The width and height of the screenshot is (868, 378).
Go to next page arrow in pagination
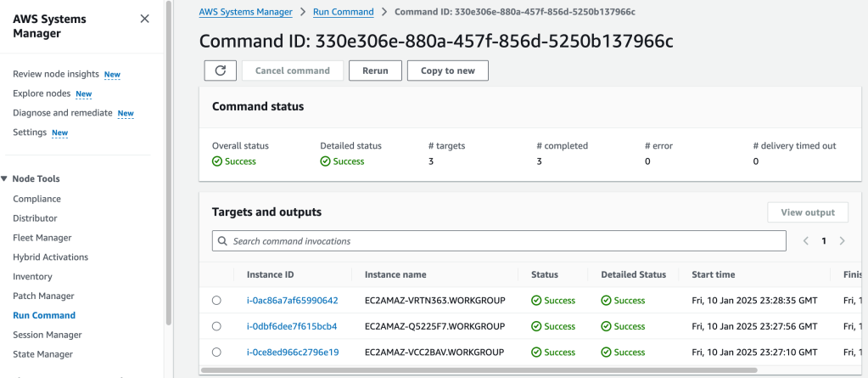tap(842, 241)
